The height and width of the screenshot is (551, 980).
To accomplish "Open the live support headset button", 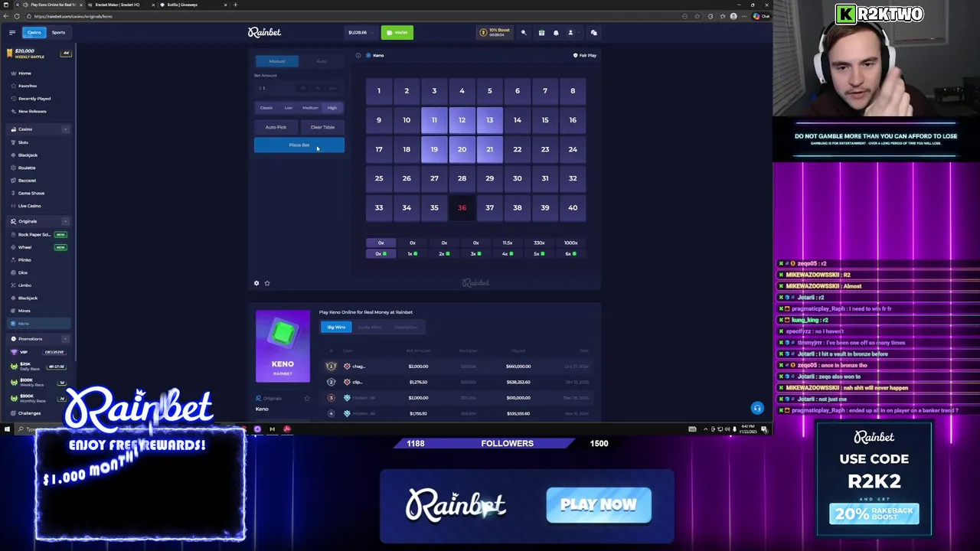I will click(757, 408).
